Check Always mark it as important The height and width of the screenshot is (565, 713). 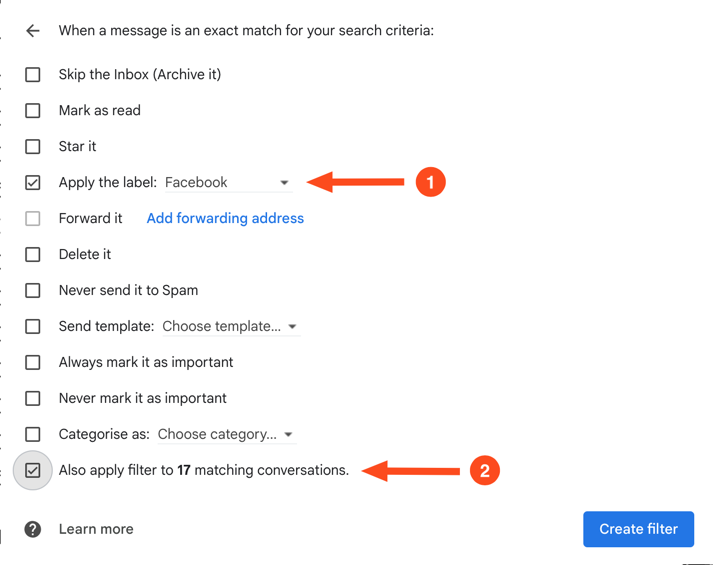click(33, 363)
